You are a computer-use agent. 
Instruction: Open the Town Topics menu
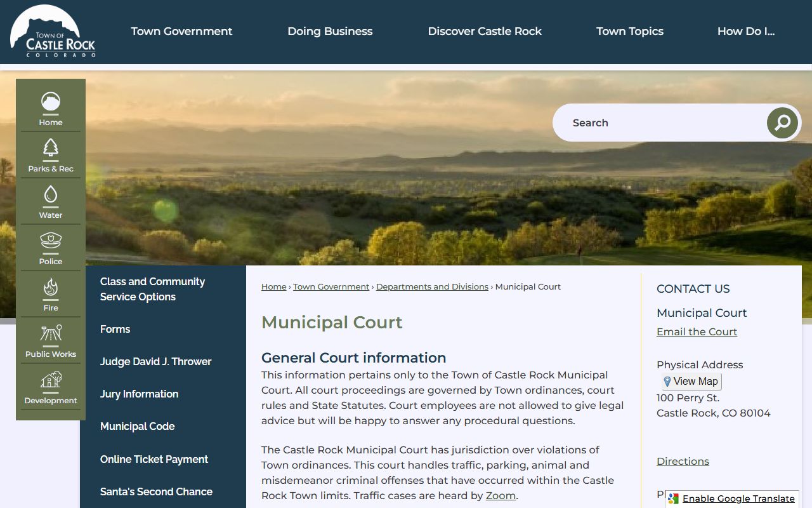629,31
